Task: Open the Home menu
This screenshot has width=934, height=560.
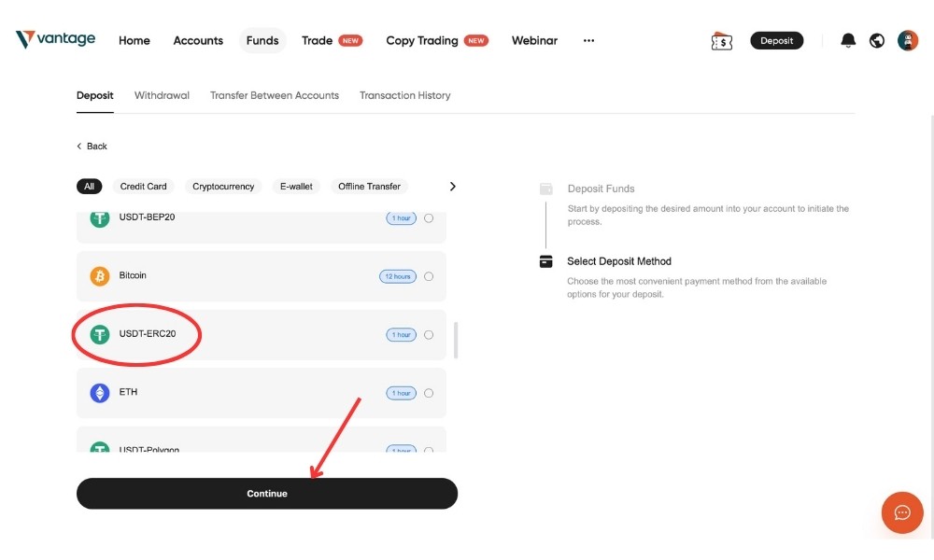Action: point(134,40)
